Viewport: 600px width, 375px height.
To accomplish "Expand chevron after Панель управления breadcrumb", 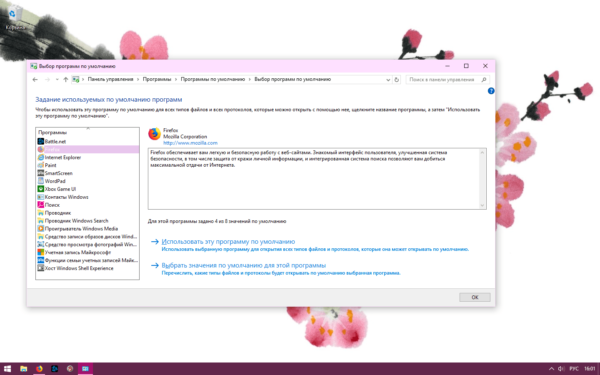I will [138, 80].
